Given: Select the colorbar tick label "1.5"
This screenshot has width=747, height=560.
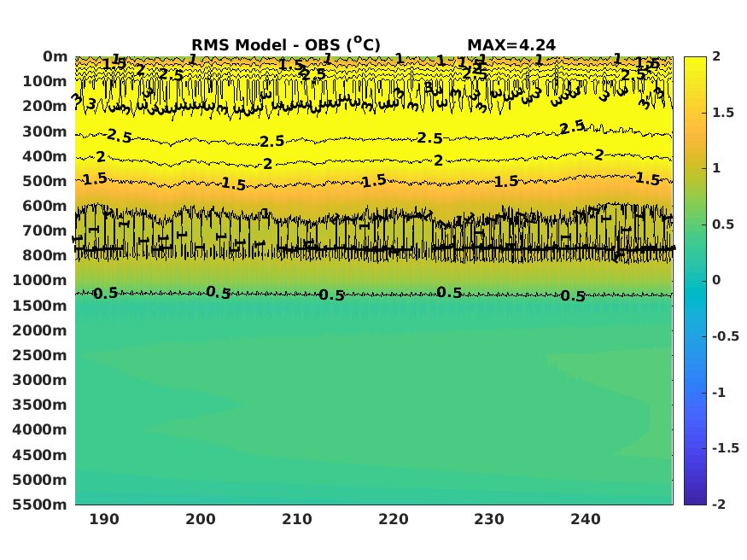Looking at the screenshot, I should click(723, 113).
